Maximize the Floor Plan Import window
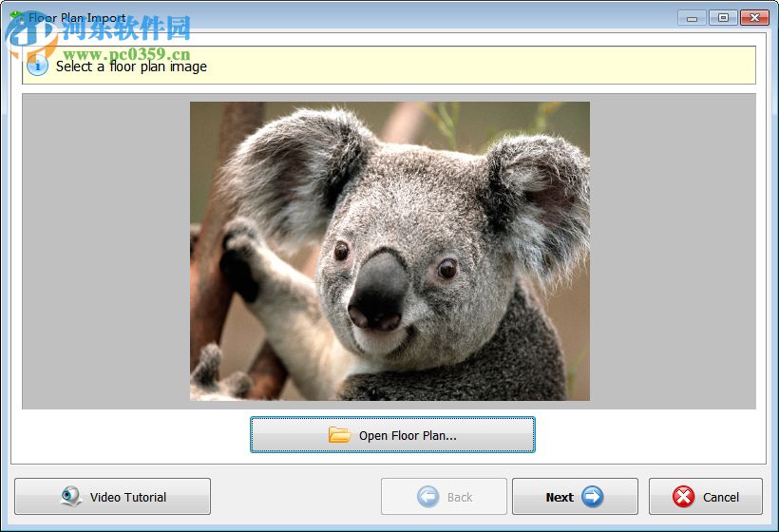This screenshot has width=779, height=532. 723,18
